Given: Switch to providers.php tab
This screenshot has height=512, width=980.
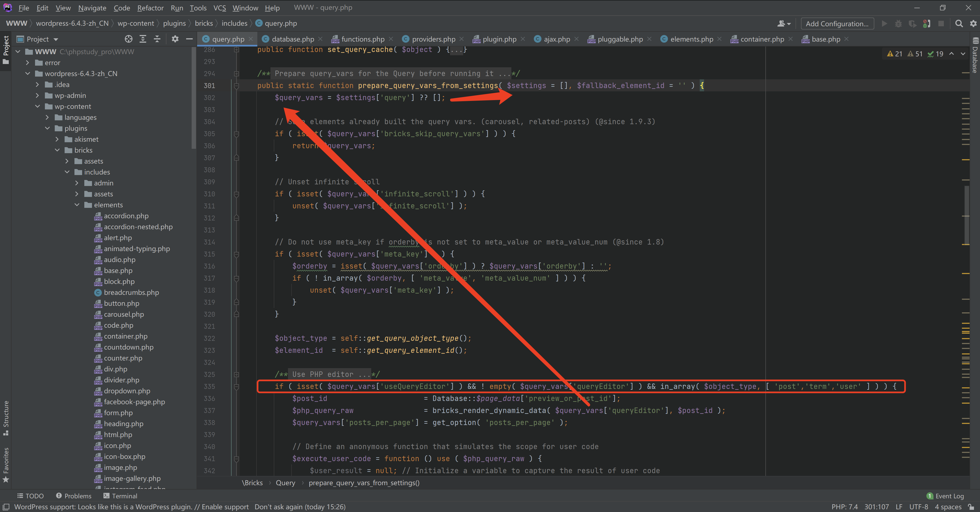Looking at the screenshot, I should pos(433,39).
